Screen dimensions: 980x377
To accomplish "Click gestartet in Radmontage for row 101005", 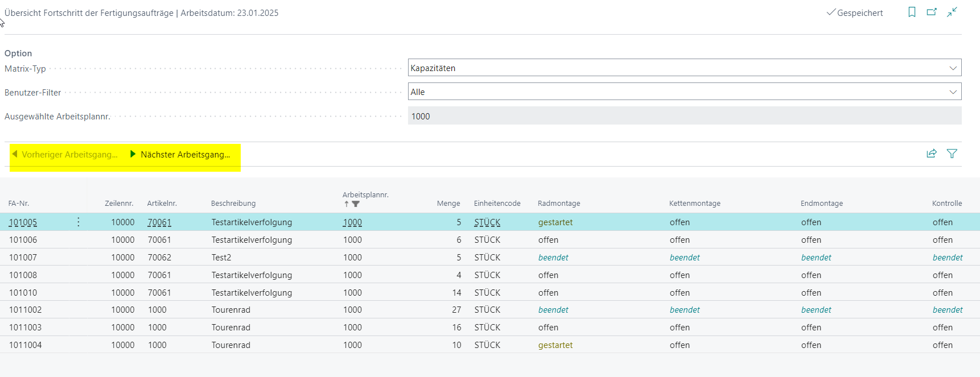I will click(555, 222).
